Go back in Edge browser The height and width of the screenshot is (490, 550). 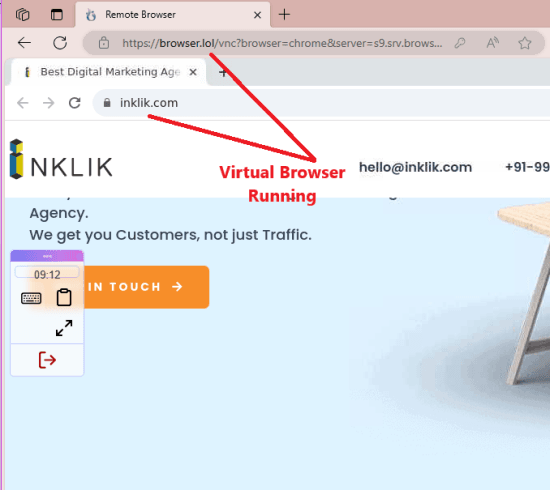pyautogui.click(x=24, y=43)
